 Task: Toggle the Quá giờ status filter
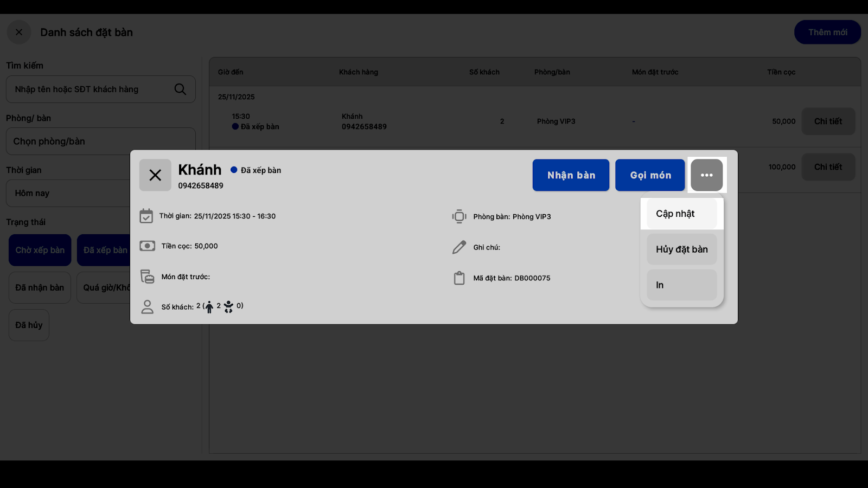[104, 287]
